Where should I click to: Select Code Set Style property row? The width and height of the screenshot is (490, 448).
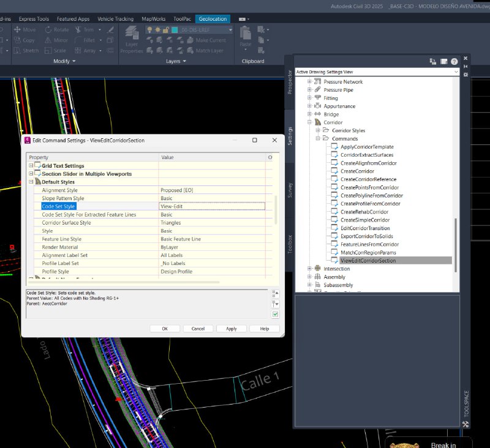coord(59,206)
